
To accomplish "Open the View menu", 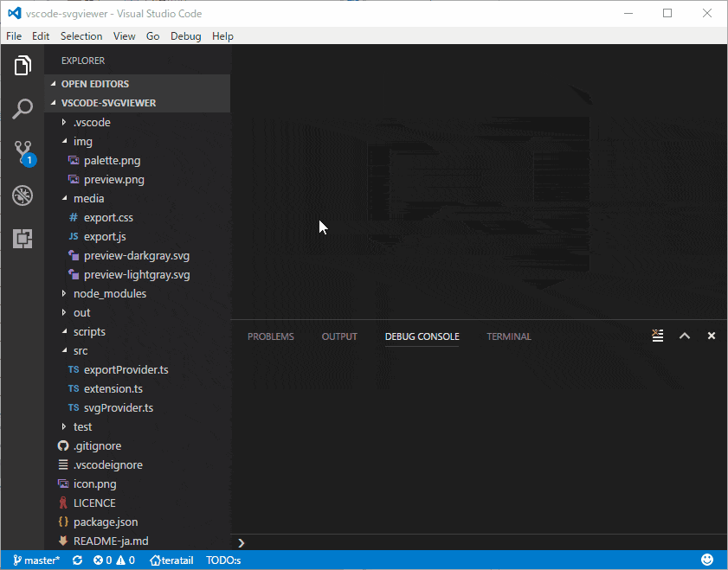I will coord(124,36).
